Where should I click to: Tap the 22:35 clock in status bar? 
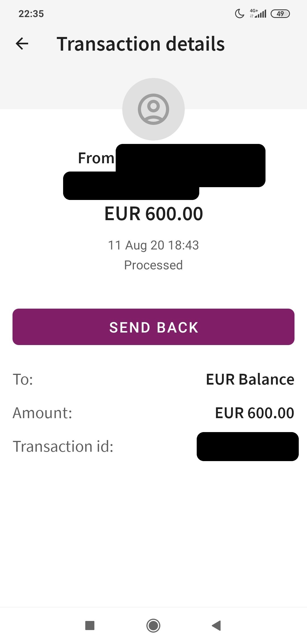(31, 14)
